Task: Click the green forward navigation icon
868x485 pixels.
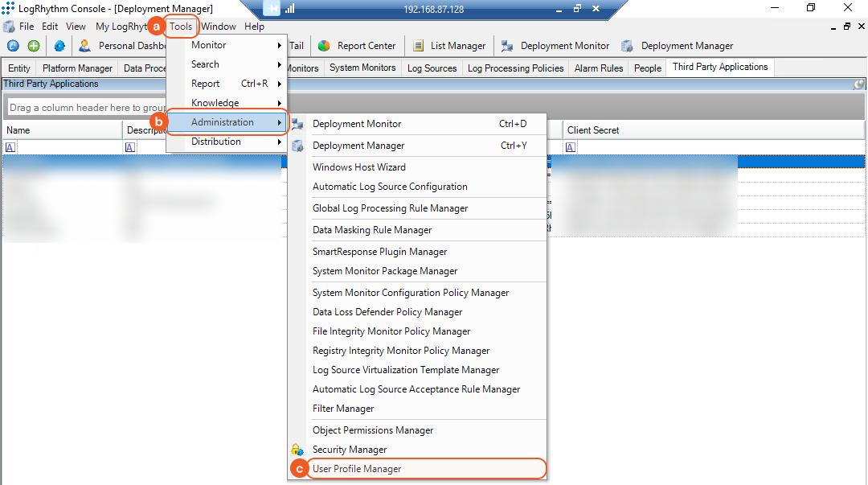Action: tap(34, 46)
